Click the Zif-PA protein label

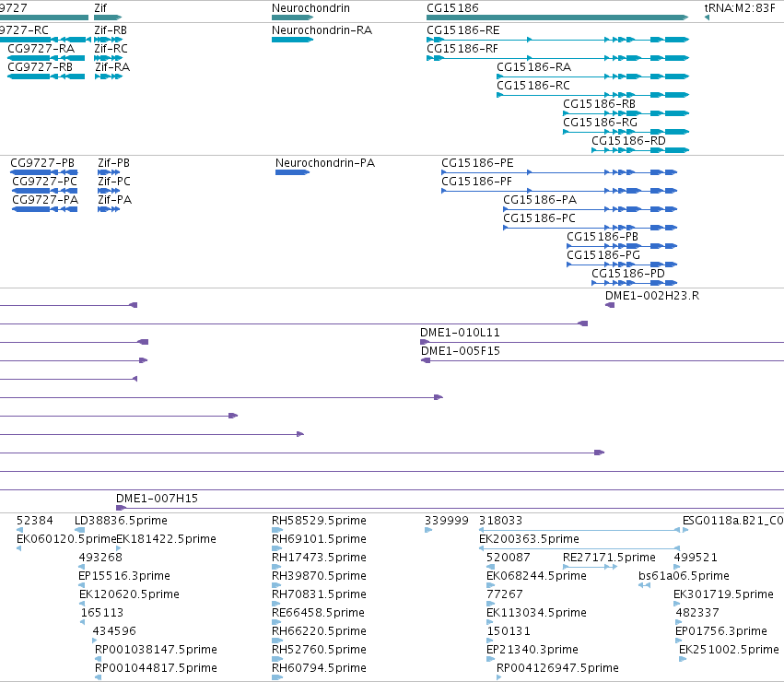[114, 200]
